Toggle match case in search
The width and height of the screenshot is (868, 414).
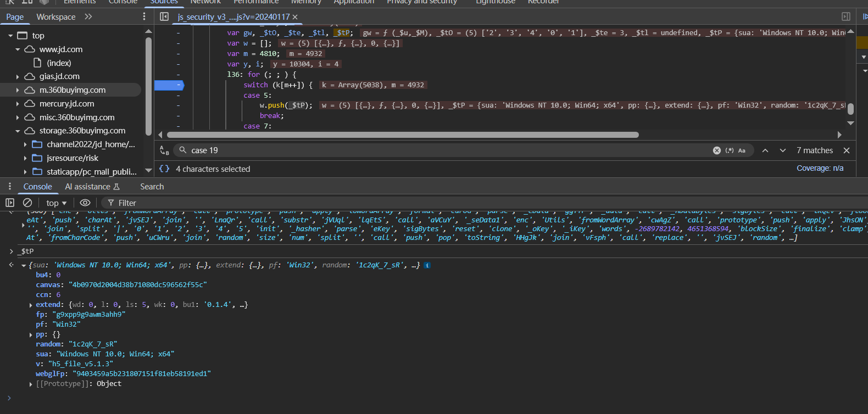point(742,150)
